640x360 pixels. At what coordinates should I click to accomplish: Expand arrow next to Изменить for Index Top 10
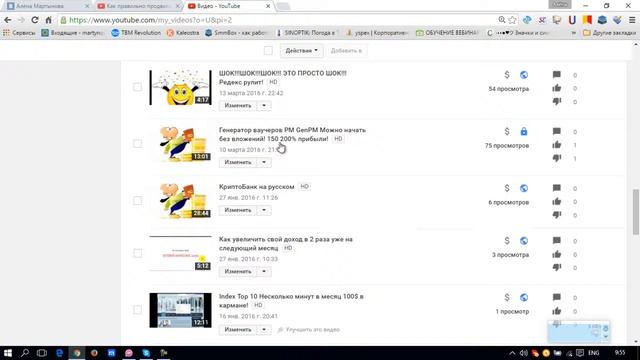coord(264,330)
